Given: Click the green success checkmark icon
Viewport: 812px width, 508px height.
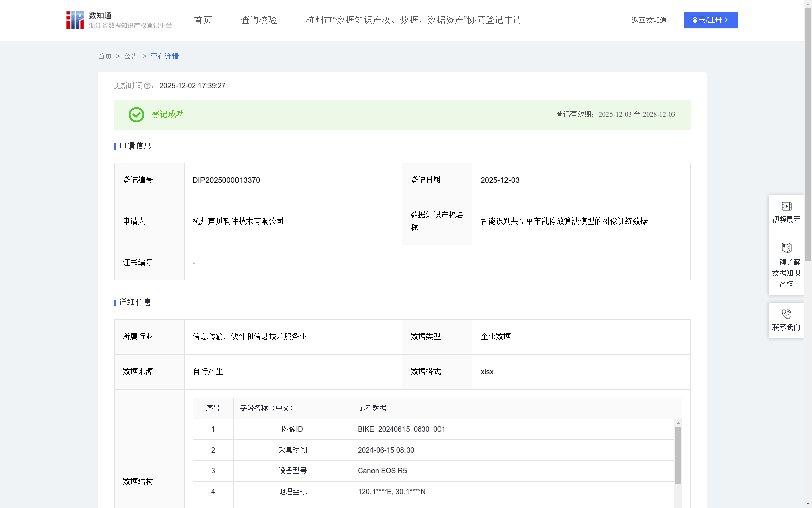Looking at the screenshot, I should (x=136, y=115).
